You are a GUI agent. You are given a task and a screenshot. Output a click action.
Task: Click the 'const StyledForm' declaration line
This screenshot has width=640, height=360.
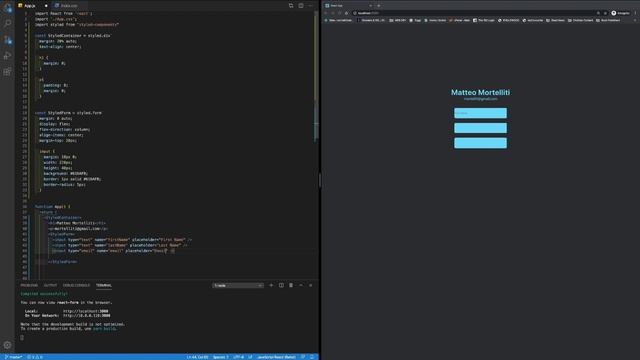(68, 113)
